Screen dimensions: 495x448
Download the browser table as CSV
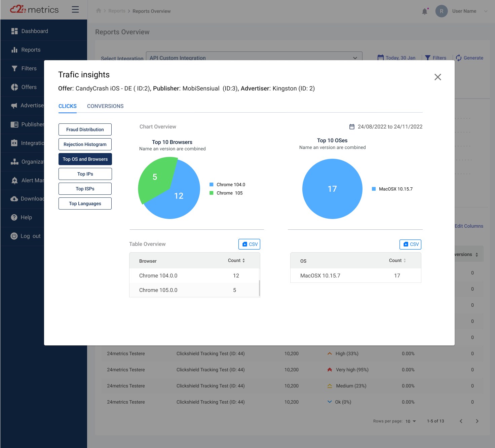(x=249, y=244)
